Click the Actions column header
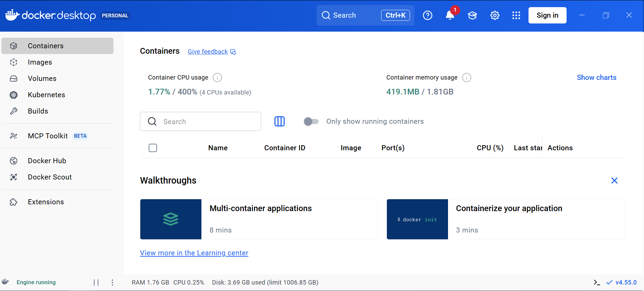The height and width of the screenshot is (291, 644). point(560,148)
